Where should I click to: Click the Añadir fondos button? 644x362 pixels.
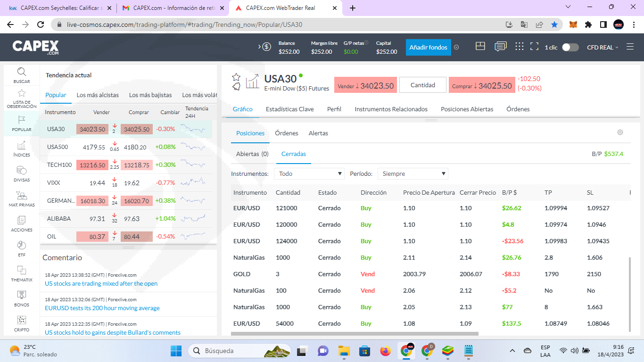coord(428,47)
